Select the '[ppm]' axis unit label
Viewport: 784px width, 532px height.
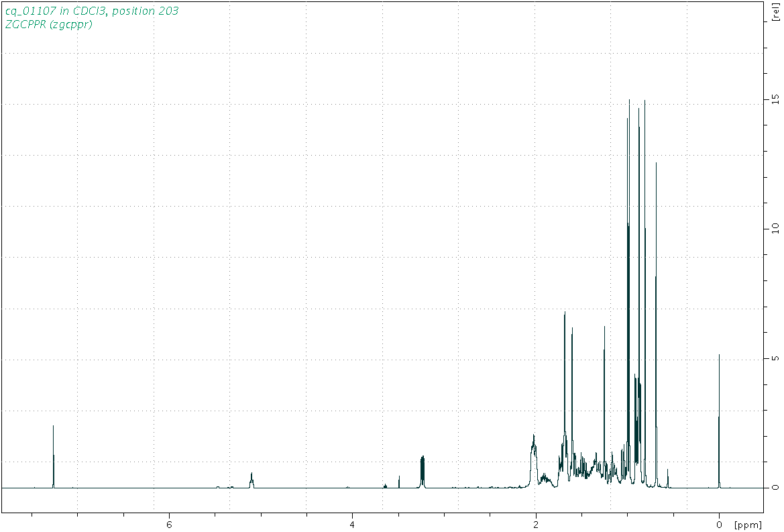tap(748, 525)
